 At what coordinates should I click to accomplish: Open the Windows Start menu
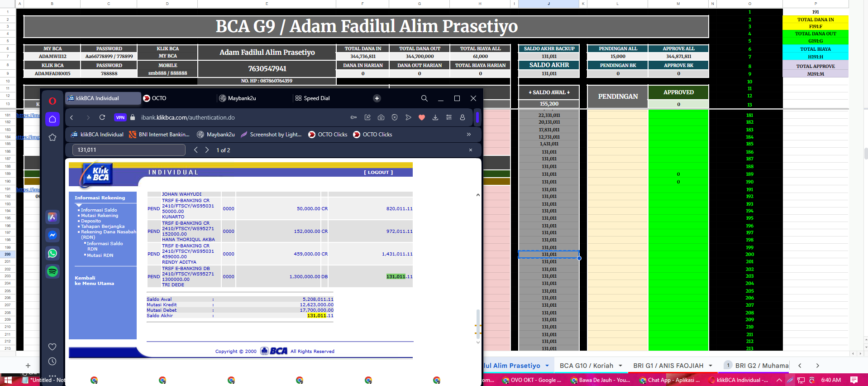click(x=8, y=380)
